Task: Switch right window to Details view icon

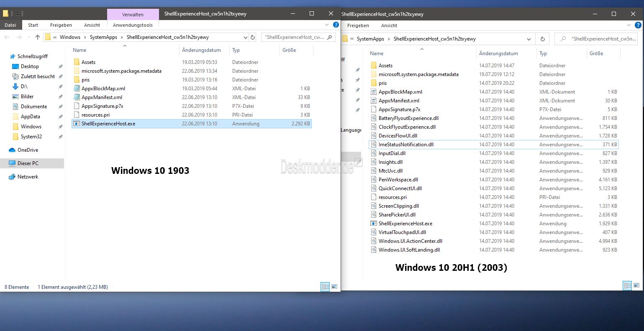Action: pos(627,286)
